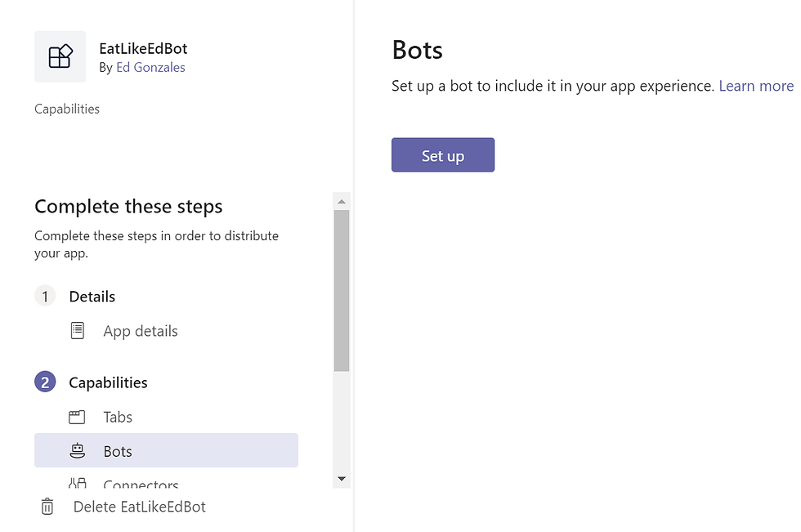This screenshot has height=532, width=801.
Task: Click the step 1 Details number badge
Action: tap(45, 296)
